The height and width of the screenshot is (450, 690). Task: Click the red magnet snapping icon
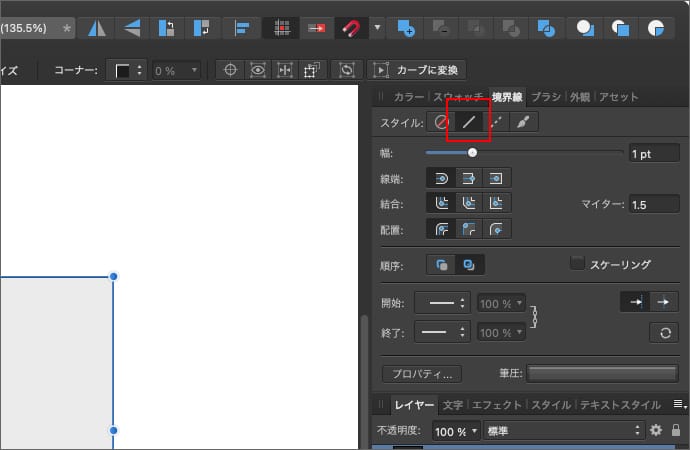pos(349,28)
